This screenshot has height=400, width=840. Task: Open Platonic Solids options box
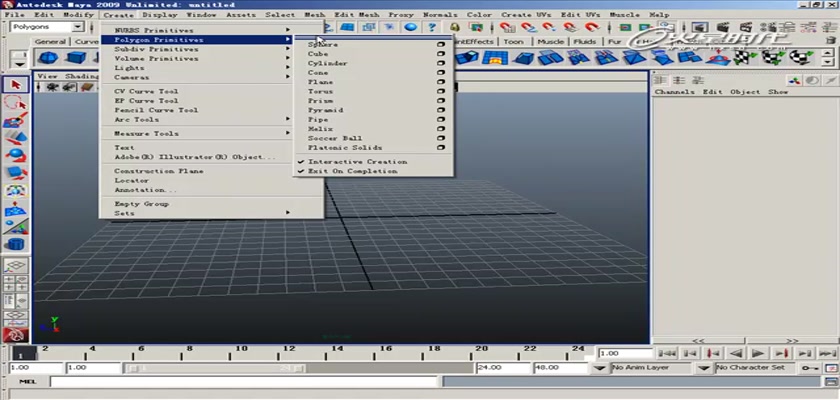441,148
